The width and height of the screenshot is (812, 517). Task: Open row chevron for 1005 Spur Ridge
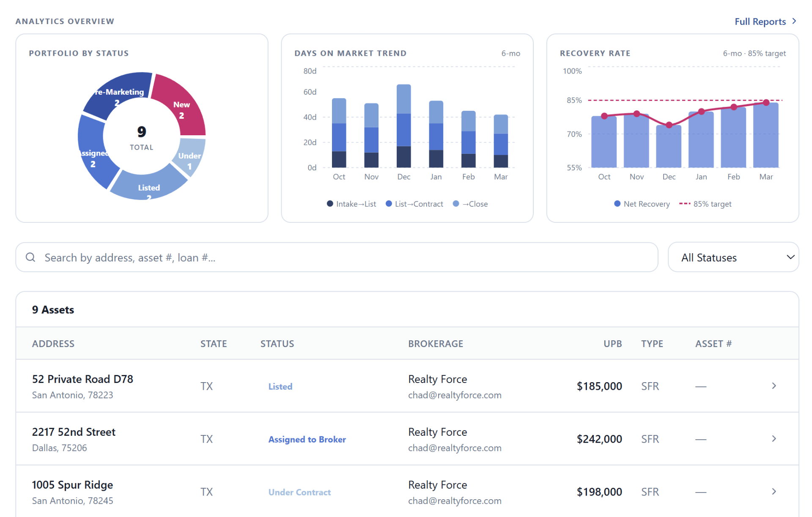tap(774, 491)
